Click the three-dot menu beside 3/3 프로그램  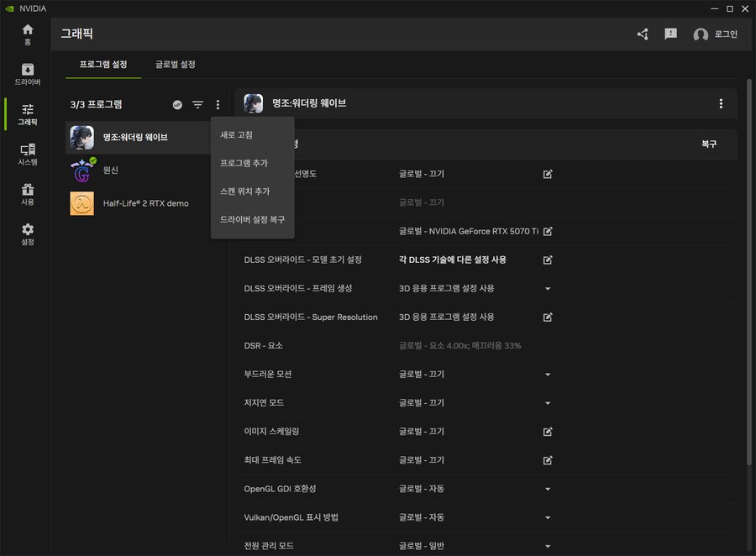pyautogui.click(x=218, y=105)
